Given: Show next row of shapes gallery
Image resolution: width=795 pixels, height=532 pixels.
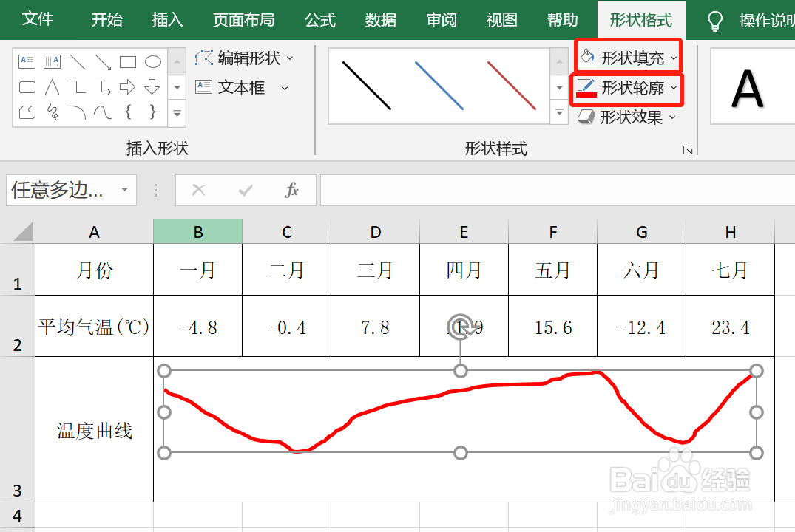Looking at the screenshot, I should (x=177, y=87).
